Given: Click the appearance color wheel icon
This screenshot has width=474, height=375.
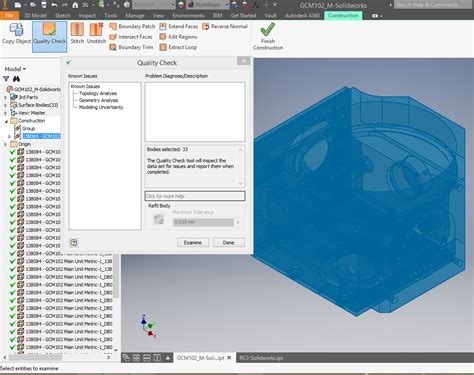Looking at the screenshot, I should 181,5.
